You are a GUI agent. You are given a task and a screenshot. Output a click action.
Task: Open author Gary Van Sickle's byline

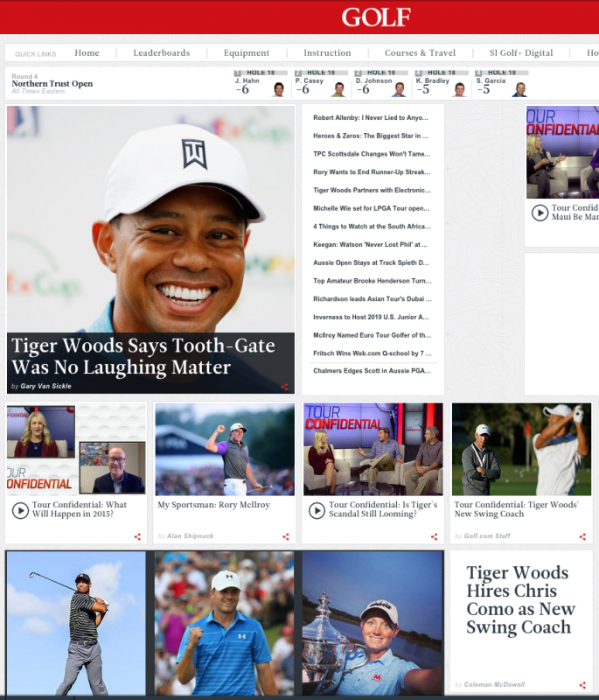click(46, 386)
